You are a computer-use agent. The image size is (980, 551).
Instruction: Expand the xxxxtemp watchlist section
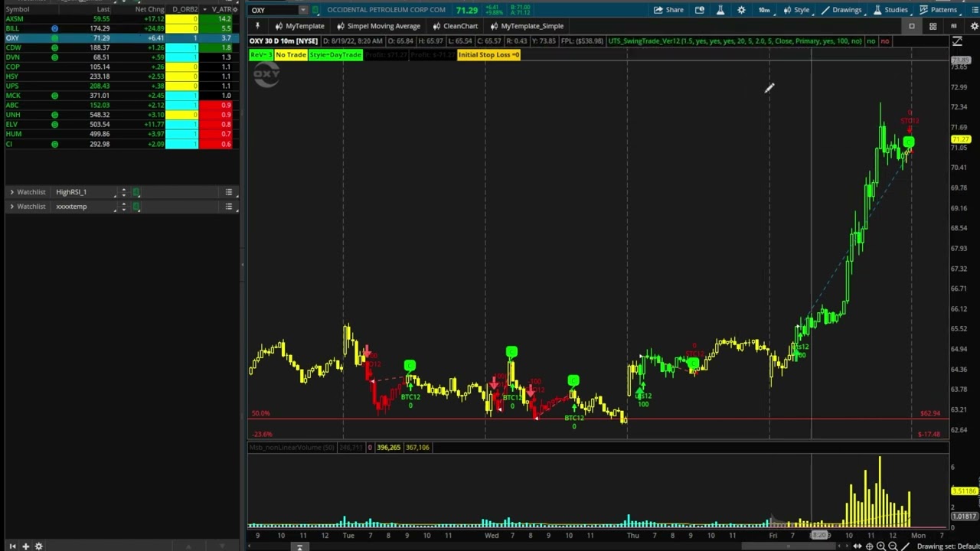[x=11, y=207]
